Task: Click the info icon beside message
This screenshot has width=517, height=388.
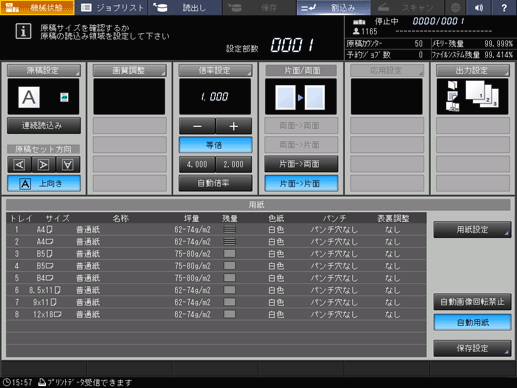Action: pos(23,31)
